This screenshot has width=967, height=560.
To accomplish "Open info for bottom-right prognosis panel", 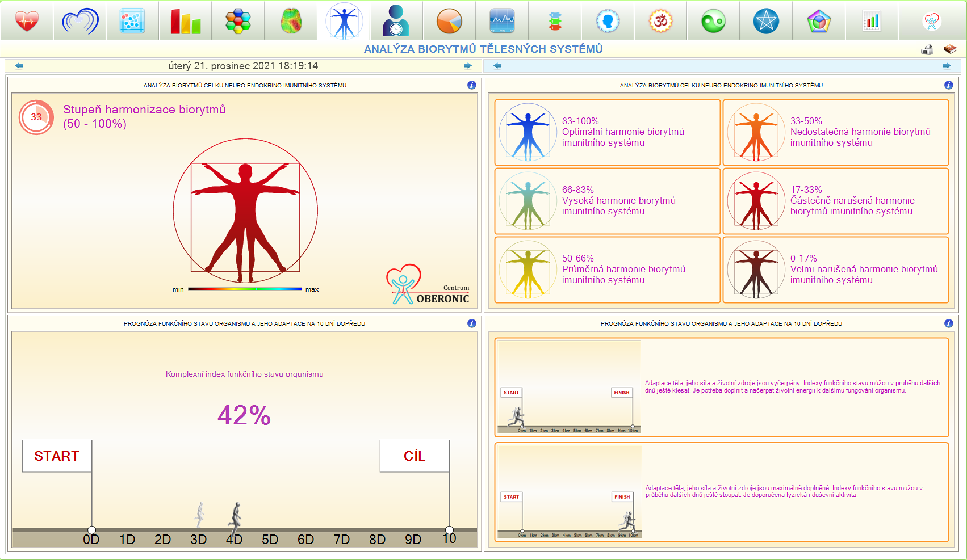I will (949, 323).
